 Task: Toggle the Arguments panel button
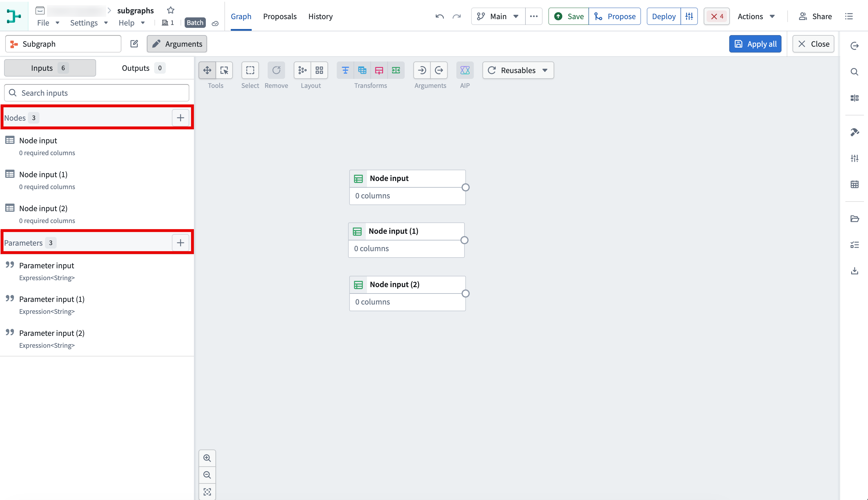click(x=177, y=44)
